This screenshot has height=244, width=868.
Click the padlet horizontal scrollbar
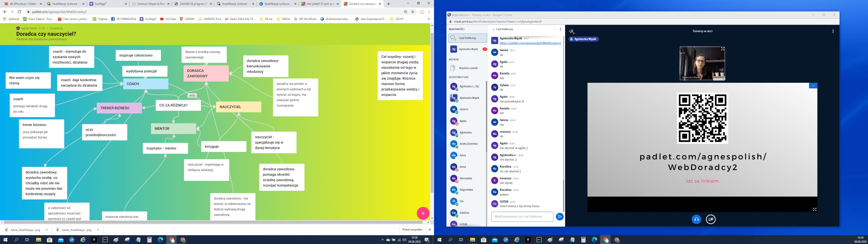[x=212, y=222]
